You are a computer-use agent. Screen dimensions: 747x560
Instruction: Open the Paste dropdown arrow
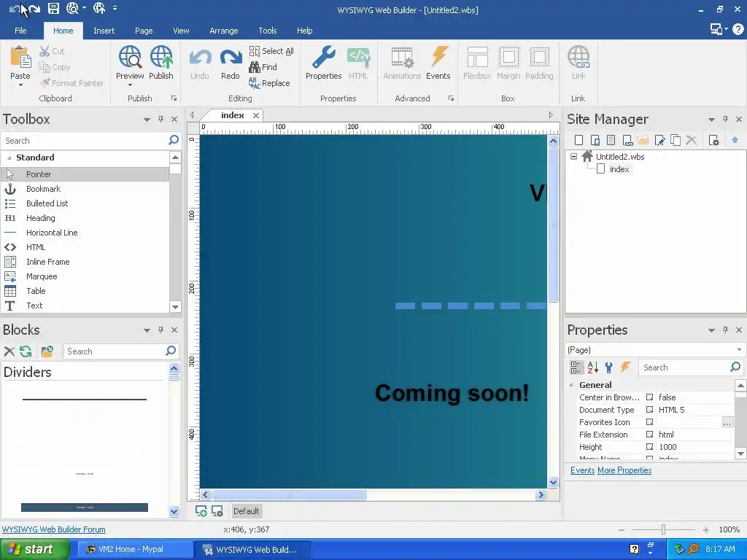click(x=20, y=85)
